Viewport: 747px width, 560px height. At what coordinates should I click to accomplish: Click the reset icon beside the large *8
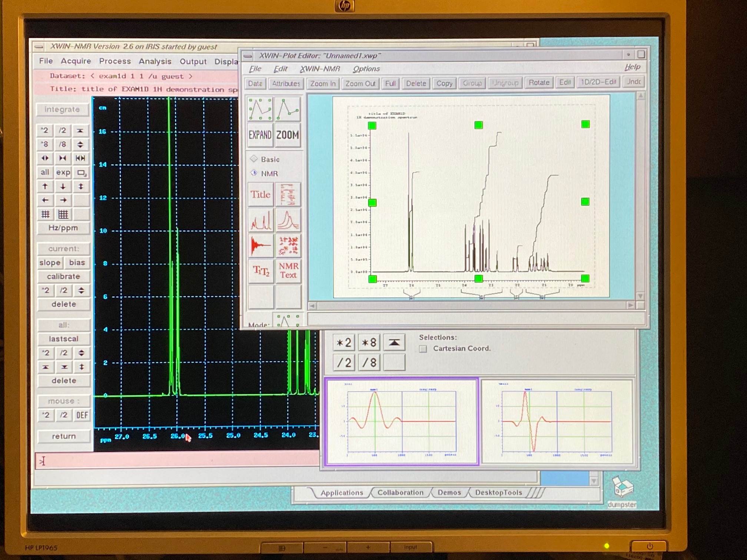(x=394, y=343)
